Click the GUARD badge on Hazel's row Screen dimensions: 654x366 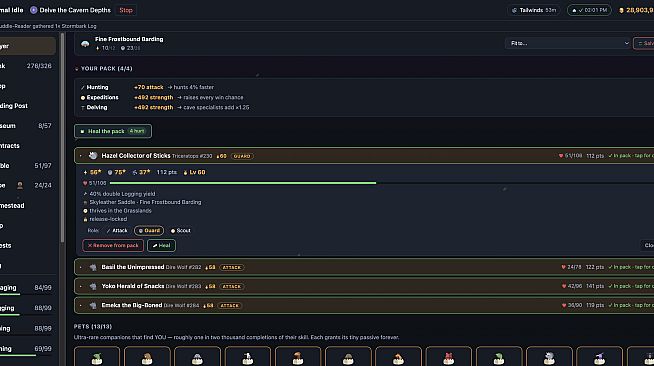(x=242, y=156)
